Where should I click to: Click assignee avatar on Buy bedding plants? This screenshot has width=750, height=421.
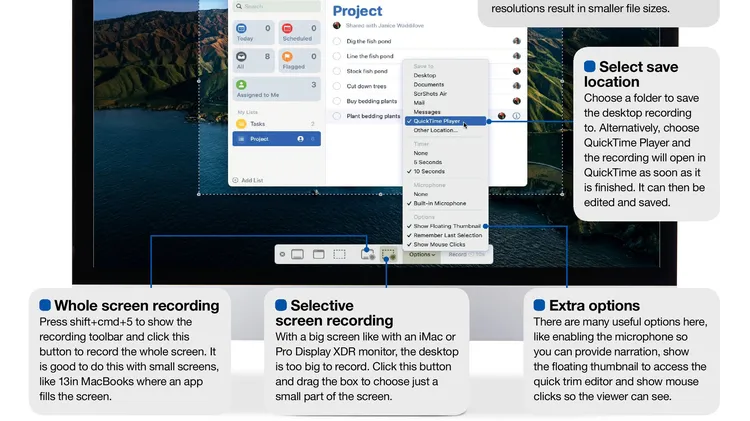(x=517, y=101)
